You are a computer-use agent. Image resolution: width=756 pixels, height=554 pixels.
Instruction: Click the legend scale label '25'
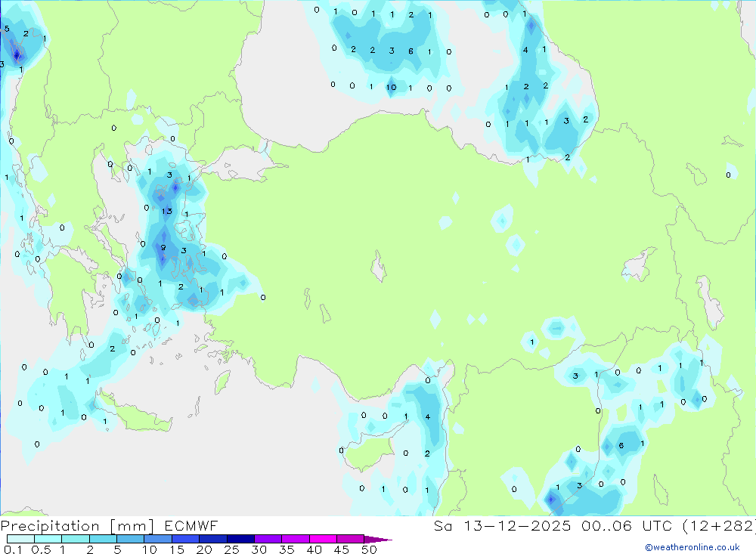[x=231, y=549]
